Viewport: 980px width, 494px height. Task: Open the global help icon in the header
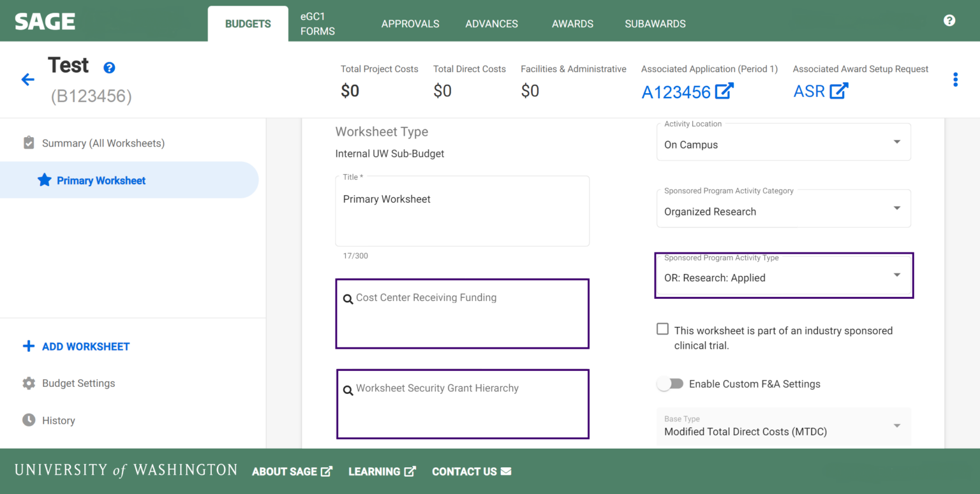(x=949, y=20)
